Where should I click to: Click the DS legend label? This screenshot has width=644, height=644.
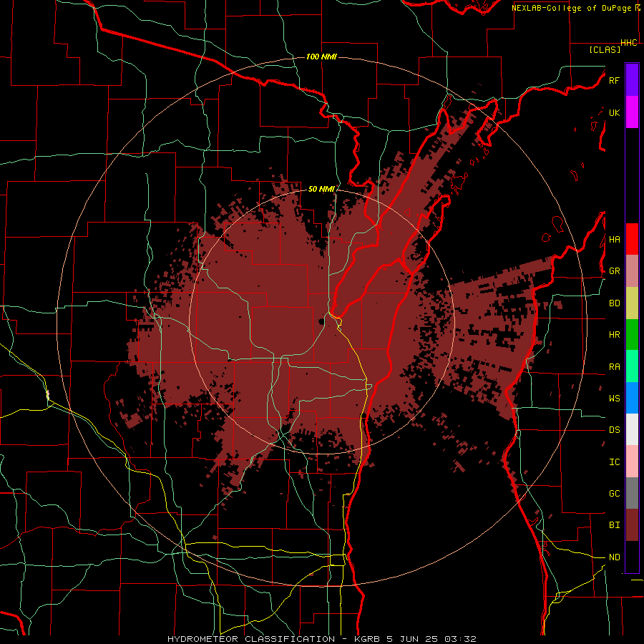[614, 430]
